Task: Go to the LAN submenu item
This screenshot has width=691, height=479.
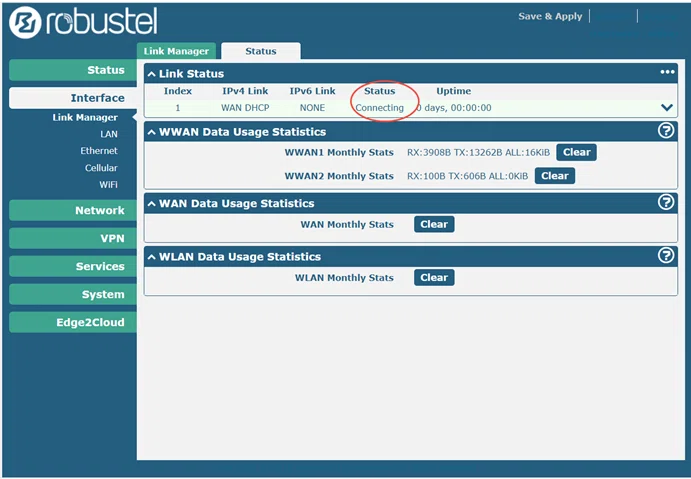Action: tap(109, 134)
